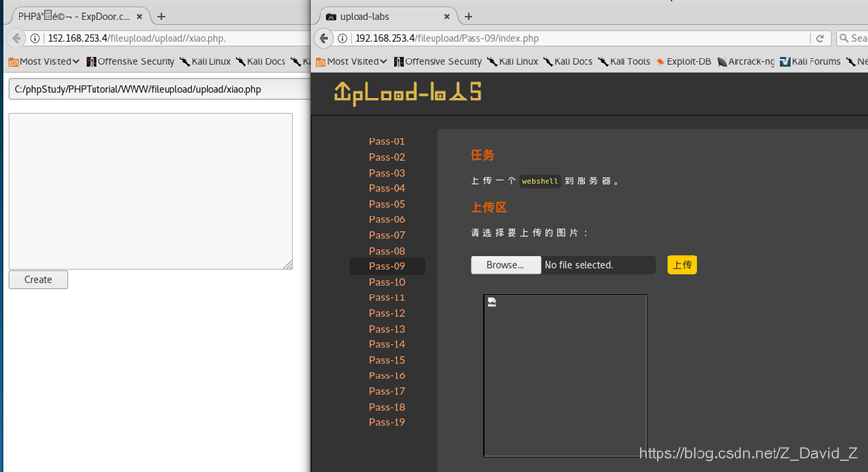Screen dimensions: 868x472
Task: Click the yellow 上传 upload button
Action: (682, 265)
